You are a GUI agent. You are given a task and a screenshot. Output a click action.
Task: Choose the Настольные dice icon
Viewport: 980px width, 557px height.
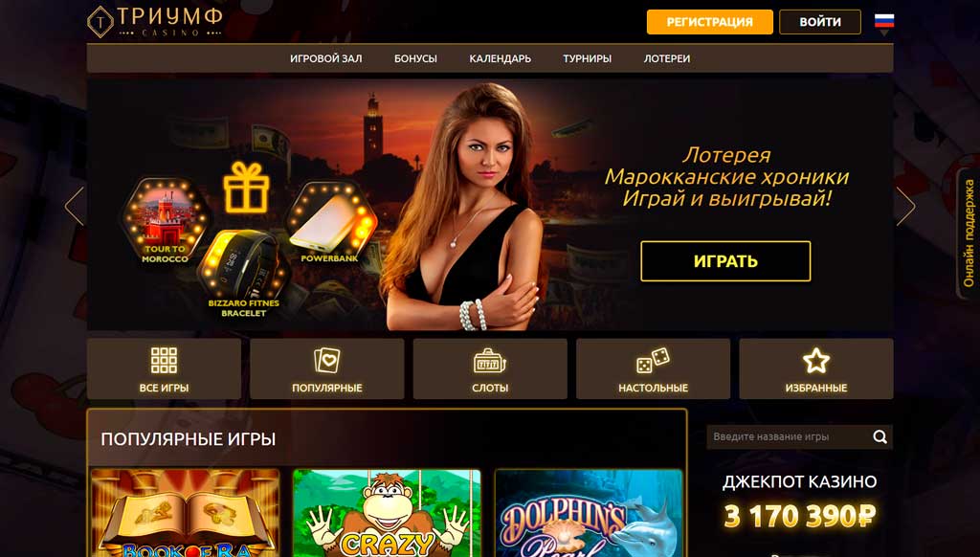tap(653, 361)
